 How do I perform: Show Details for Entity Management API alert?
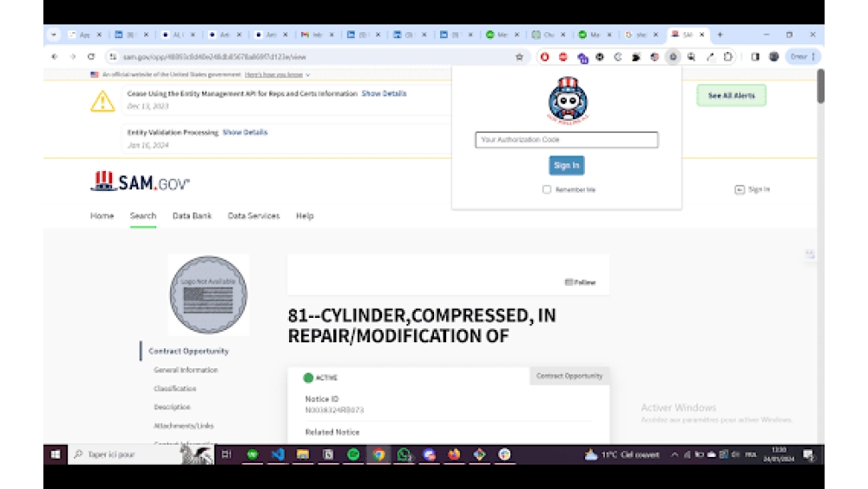[385, 94]
